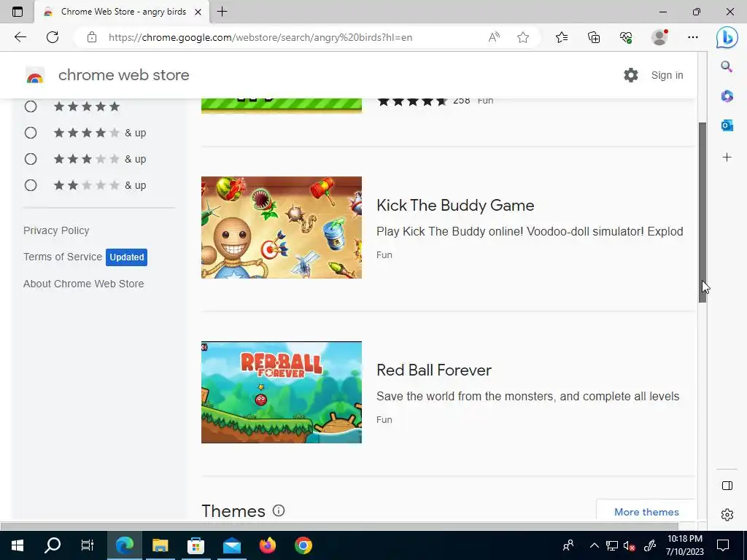
Task: Select four stars & up rating filter
Action: (x=31, y=133)
